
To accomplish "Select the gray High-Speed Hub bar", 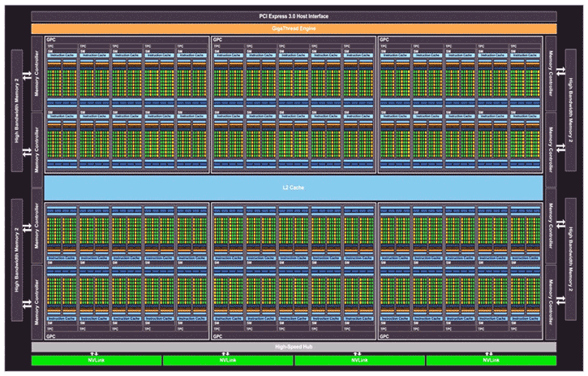I will 294,346.
